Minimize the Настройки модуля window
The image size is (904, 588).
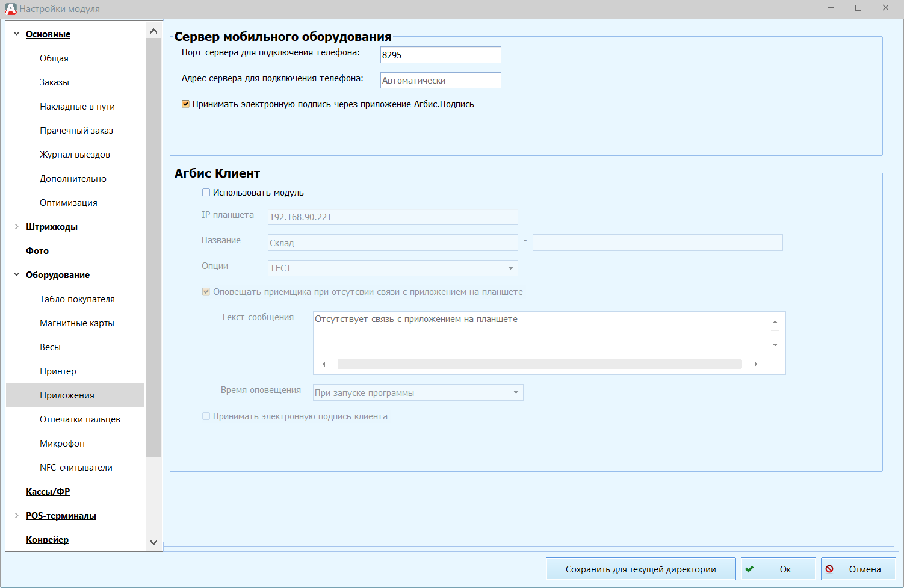point(831,8)
